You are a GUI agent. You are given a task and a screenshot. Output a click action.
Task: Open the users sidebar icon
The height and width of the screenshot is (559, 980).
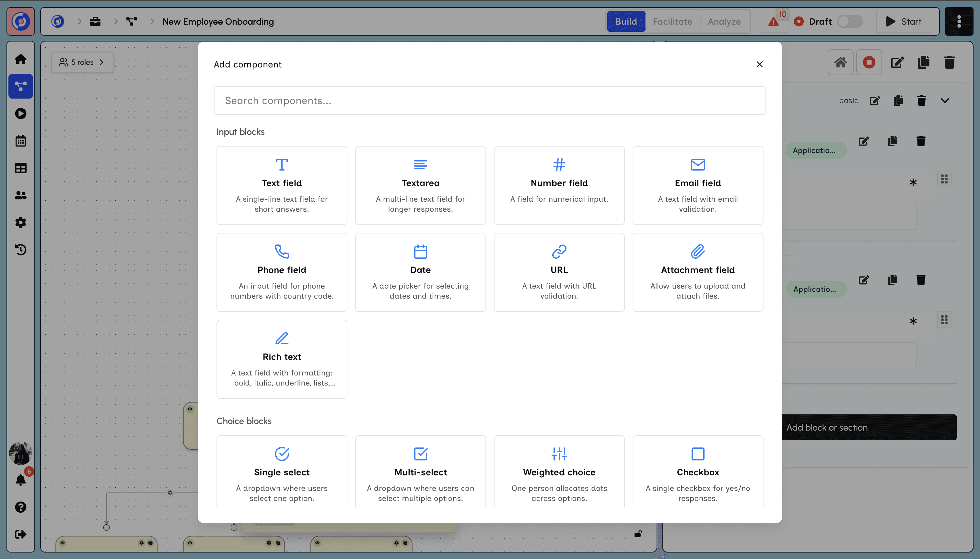[x=21, y=196]
